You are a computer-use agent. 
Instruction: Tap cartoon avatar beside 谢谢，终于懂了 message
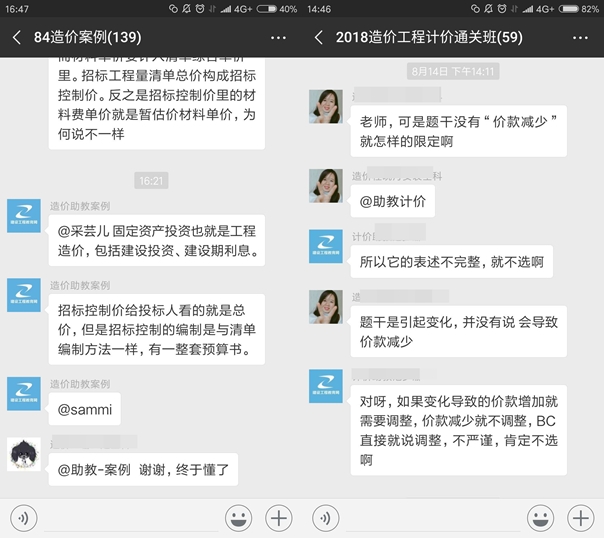click(23, 453)
